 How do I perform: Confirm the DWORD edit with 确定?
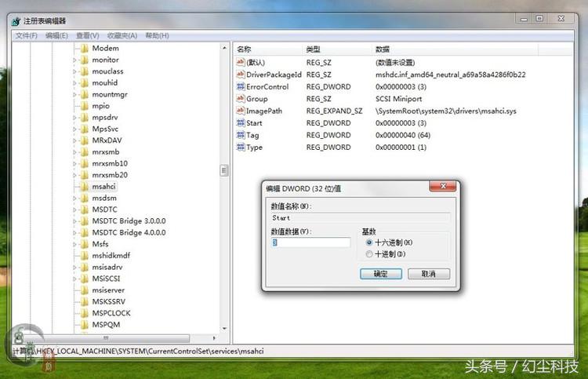pyautogui.click(x=381, y=274)
